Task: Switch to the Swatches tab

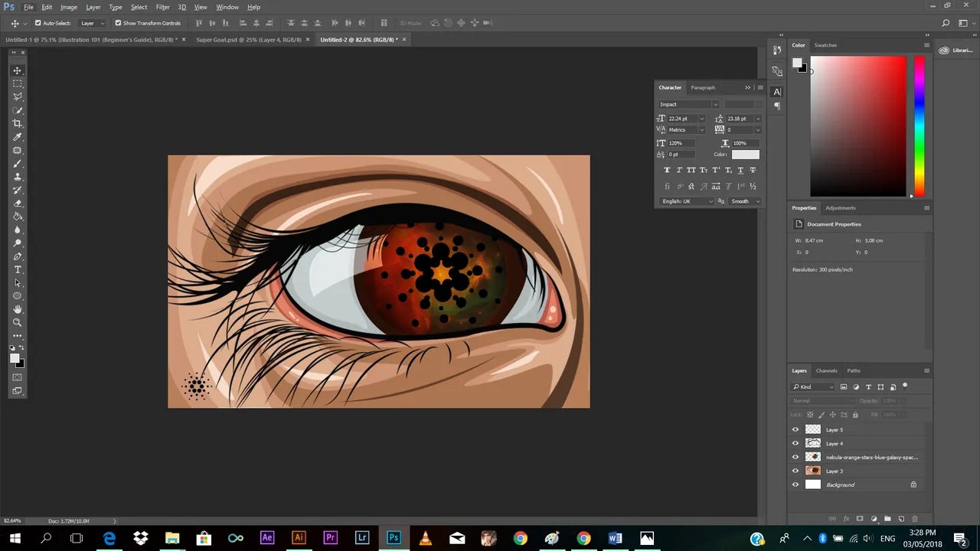Action: (825, 45)
